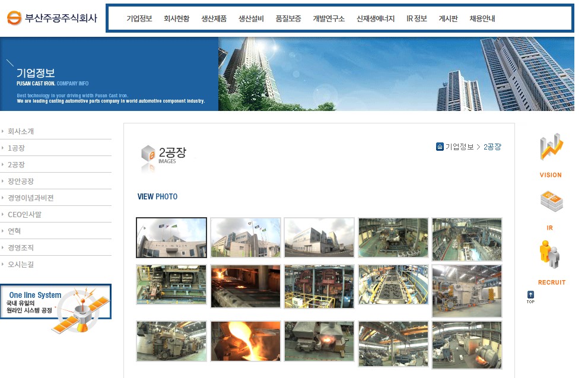This screenshot has height=378, width=588.
Task: Go to 회사소개 in sidebar
Action: [21, 131]
